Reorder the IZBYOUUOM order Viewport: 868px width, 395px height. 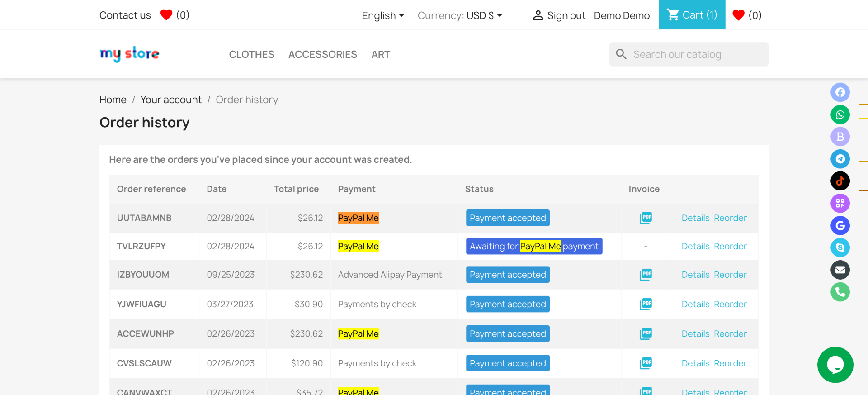pos(730,275)
